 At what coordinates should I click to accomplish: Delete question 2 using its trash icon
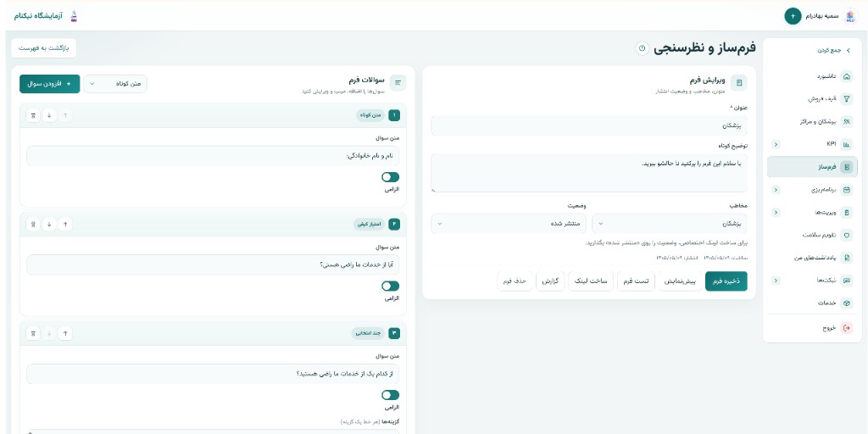coord(33,224)
